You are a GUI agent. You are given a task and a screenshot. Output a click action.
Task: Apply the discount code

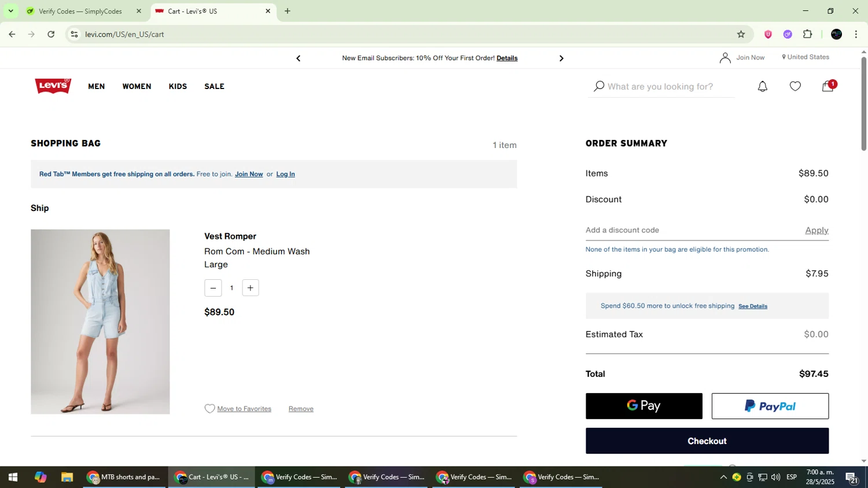816,230
